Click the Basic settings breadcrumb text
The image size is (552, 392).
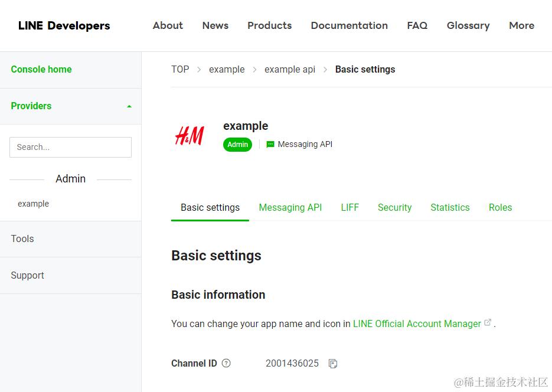[x=365, y=69]
